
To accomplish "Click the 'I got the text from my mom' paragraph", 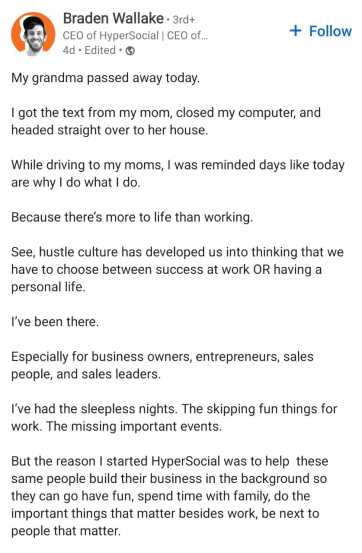I will pyautogui.click(x=166, y=121).
